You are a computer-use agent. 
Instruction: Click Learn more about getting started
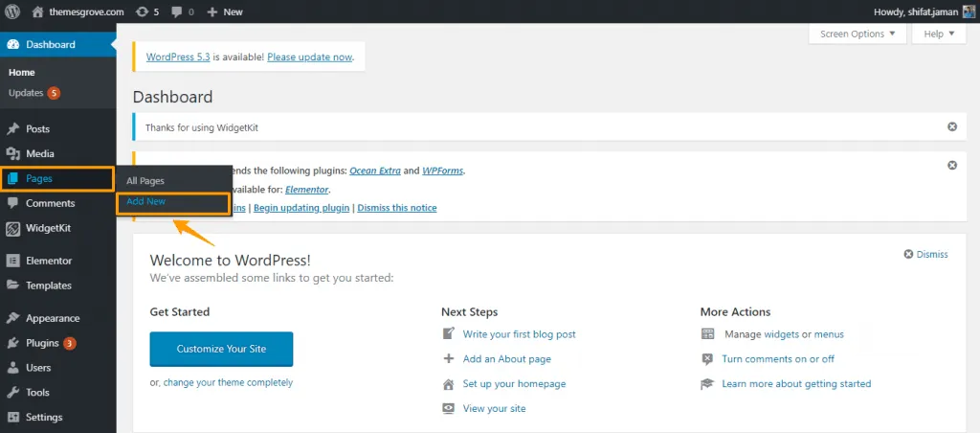pos(796,383)
